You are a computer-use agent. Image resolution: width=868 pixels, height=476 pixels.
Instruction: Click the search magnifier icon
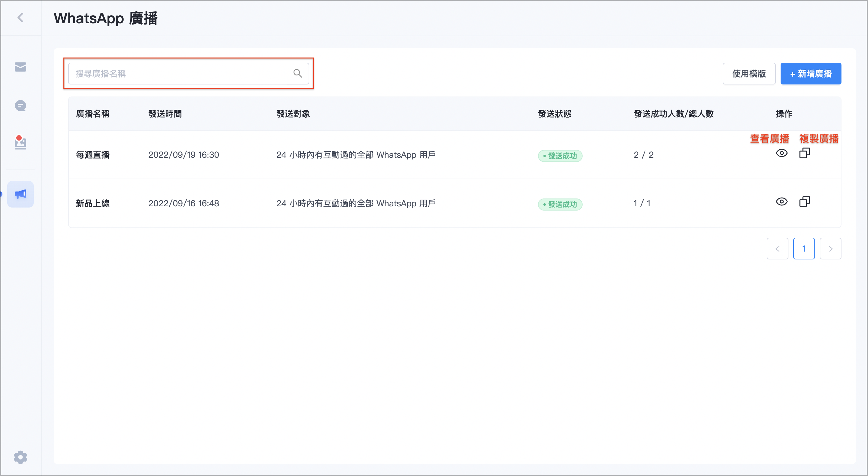coord(297,73)
